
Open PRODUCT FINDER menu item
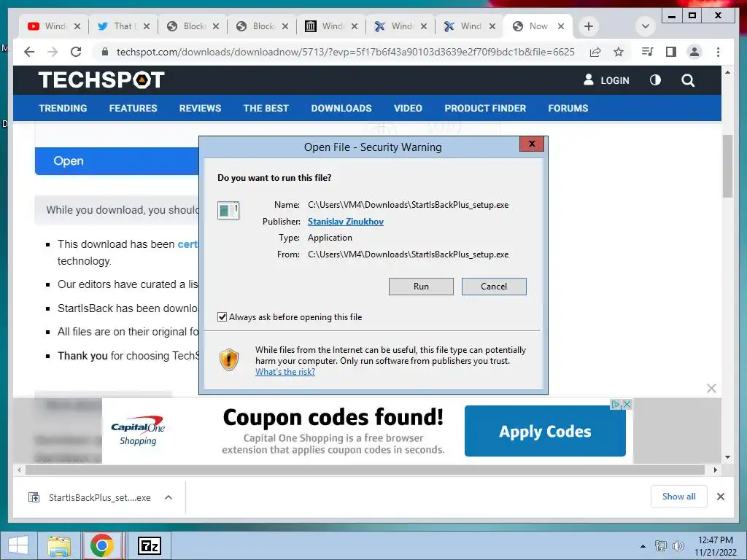(x=485, y=108)
